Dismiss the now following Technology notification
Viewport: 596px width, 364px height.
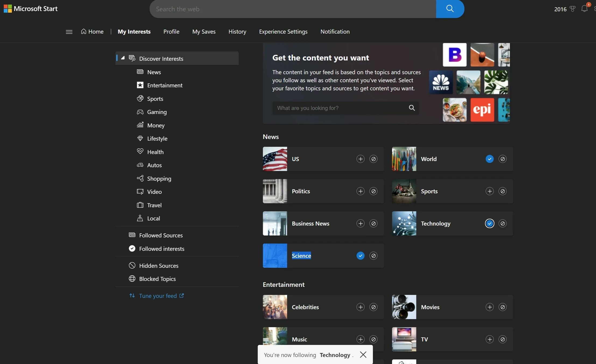[363, 355]
